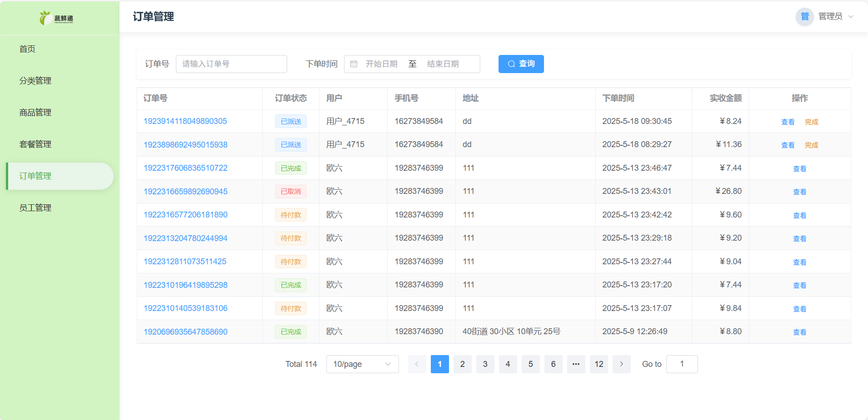This screenshot has width=868, height=420.
Task: Jump to page 12
Action: (x=599, y=364)
